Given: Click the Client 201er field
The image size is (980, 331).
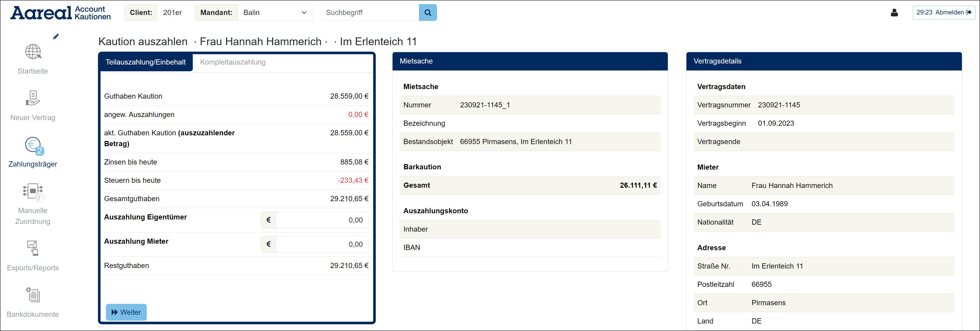Looking at the screenshot, I should tap(172, 13).
